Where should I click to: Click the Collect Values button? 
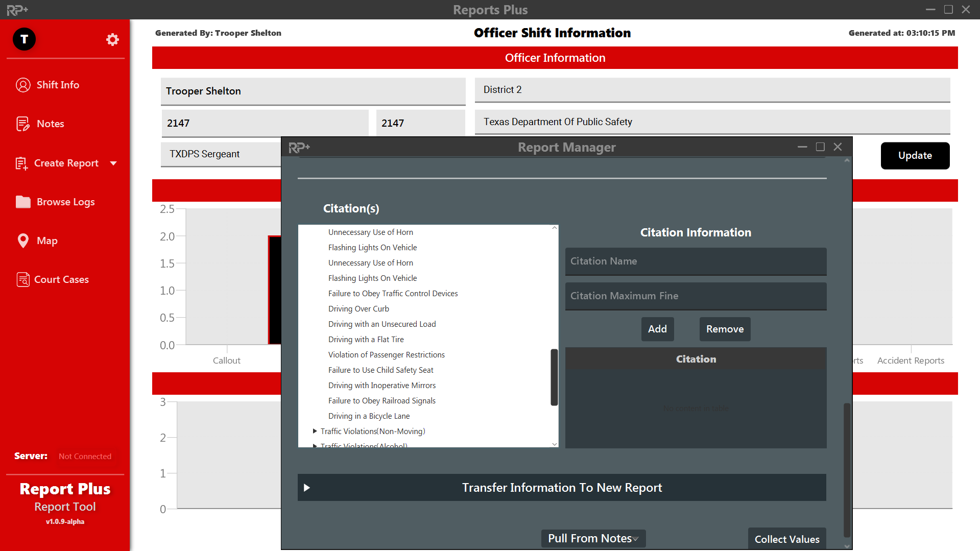coord(786,539)
